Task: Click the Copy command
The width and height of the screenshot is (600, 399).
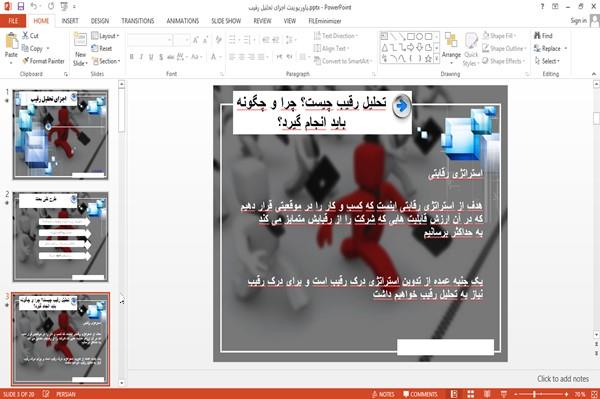Action: pyautogui.click(x=32, y=48)
